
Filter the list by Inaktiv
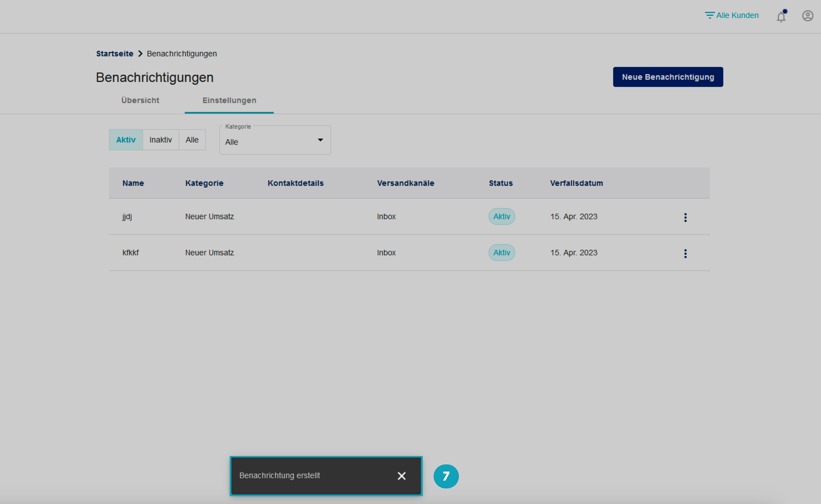pyautogui.click(x=160, y=140)
